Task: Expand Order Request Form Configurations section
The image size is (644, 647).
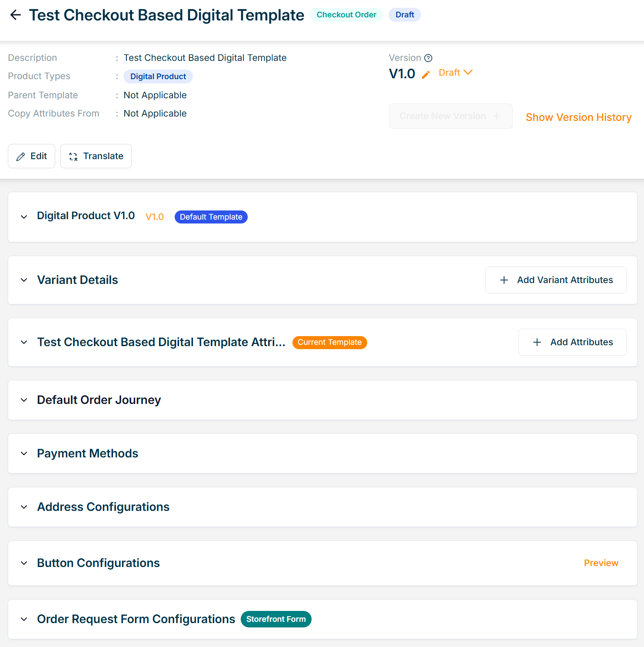Action: click(x=24, y=619)
